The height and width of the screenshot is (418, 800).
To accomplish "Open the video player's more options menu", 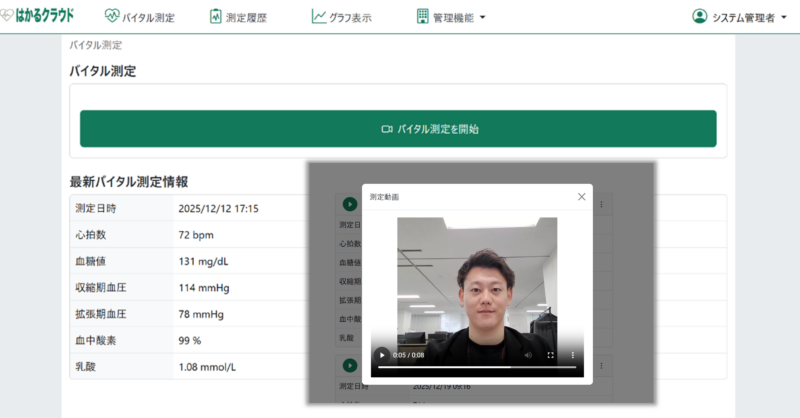I will tap(573, 355).
